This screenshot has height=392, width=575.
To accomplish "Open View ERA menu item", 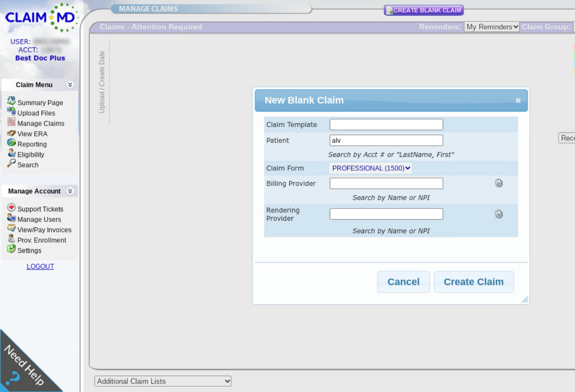I will click(x=32, y=134).
